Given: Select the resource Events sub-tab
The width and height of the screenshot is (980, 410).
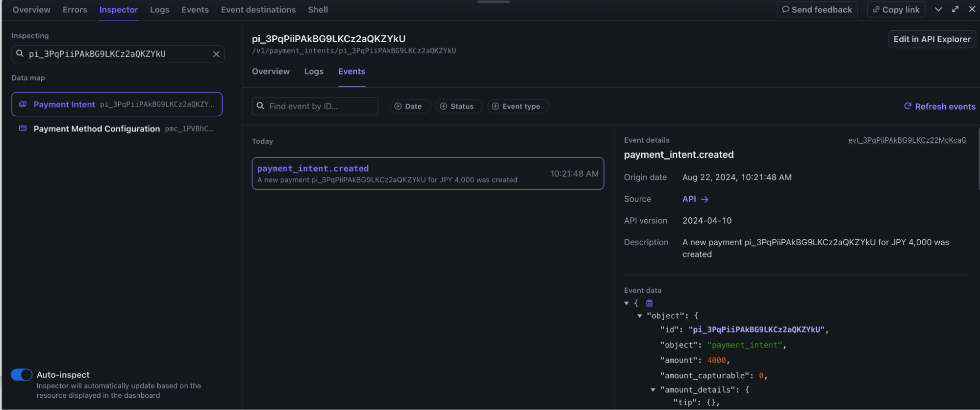Looking at the screenshot, I should pos(352,72).
